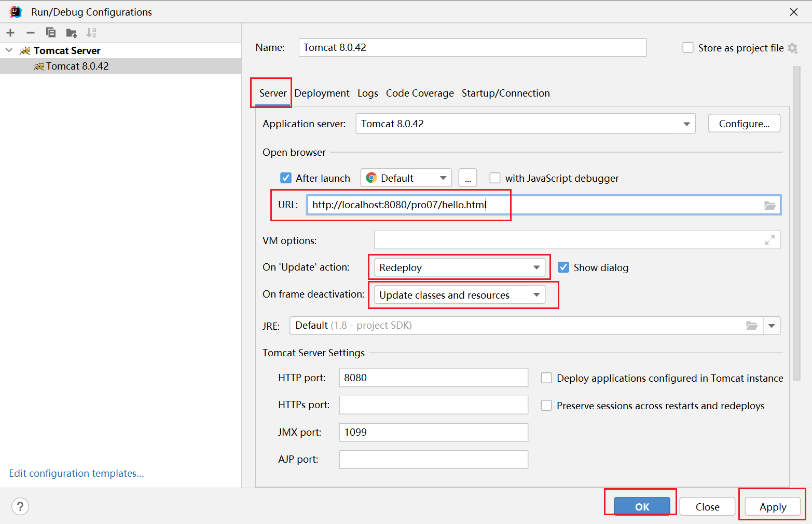Open project file settings gear
812x524 pixels.
[792, 48]
